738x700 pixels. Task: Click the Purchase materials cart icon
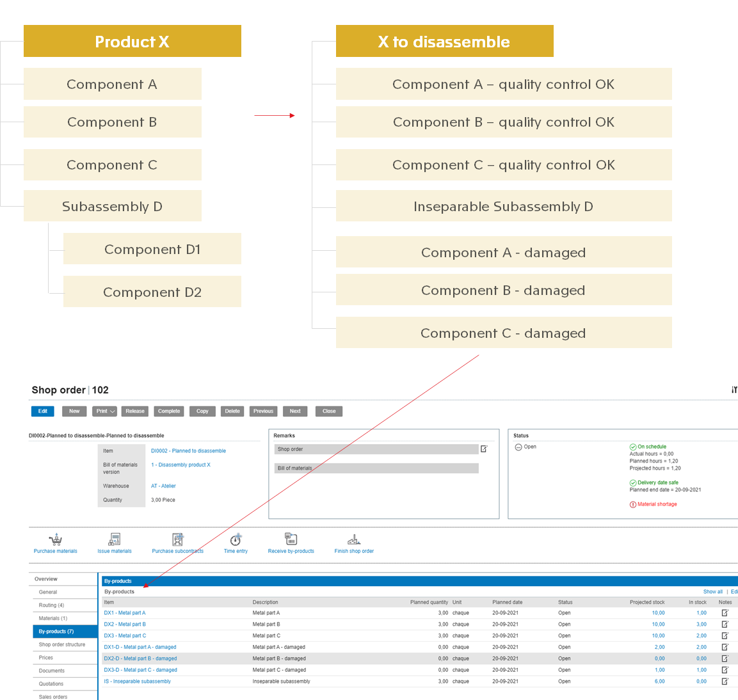tap(56, 539)
